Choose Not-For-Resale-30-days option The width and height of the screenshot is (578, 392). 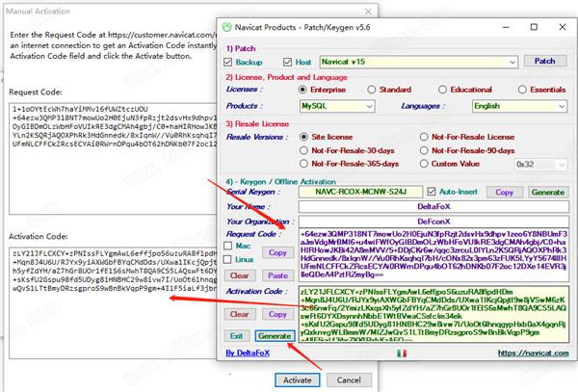click(x=303, y=150)
